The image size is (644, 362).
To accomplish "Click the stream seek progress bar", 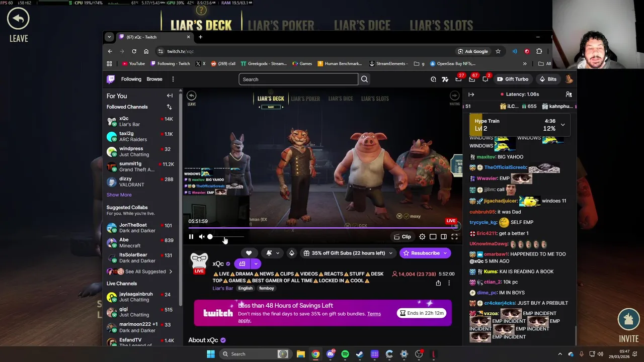I will click(322, 228).
